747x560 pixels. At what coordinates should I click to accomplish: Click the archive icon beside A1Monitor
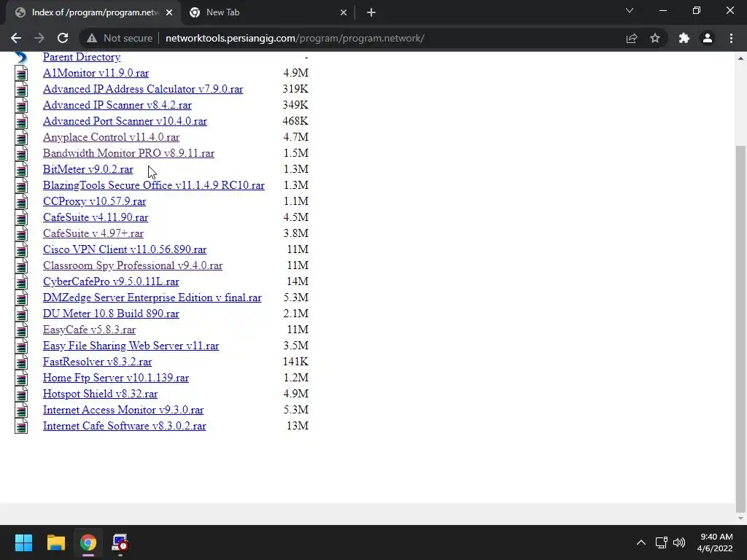click(21, 74)
